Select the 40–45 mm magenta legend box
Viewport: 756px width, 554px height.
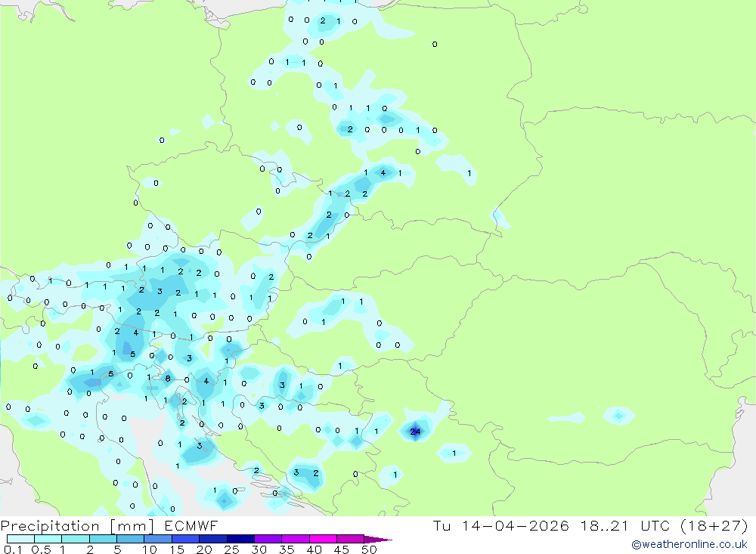323,539
